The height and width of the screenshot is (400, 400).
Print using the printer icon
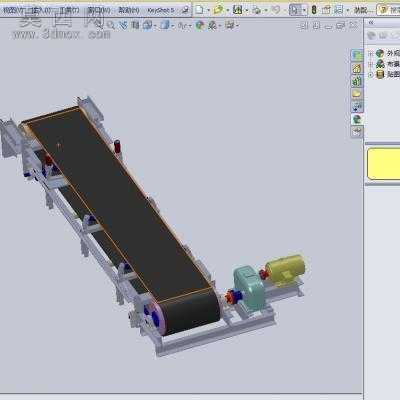pyautogui.click(x=256, y=10)
